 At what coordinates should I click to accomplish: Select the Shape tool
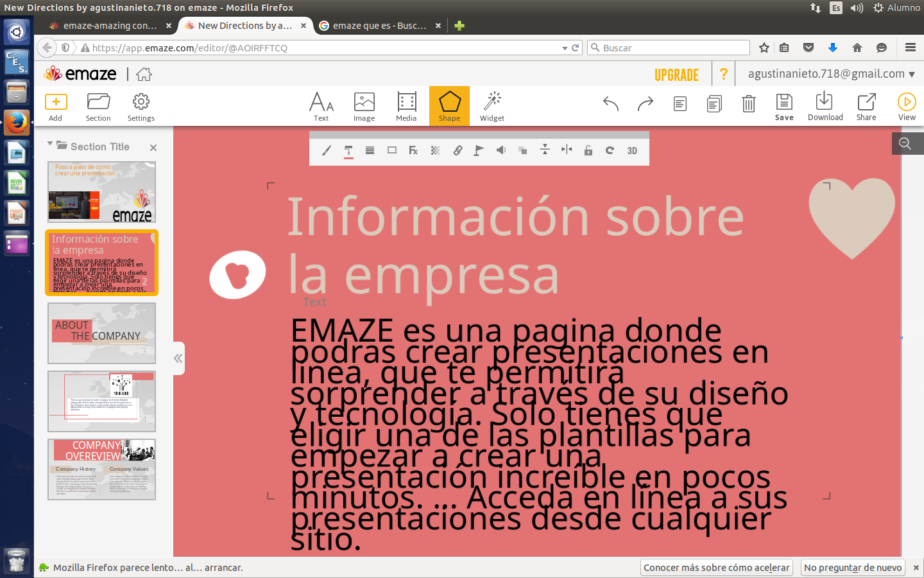coord(449,106)
